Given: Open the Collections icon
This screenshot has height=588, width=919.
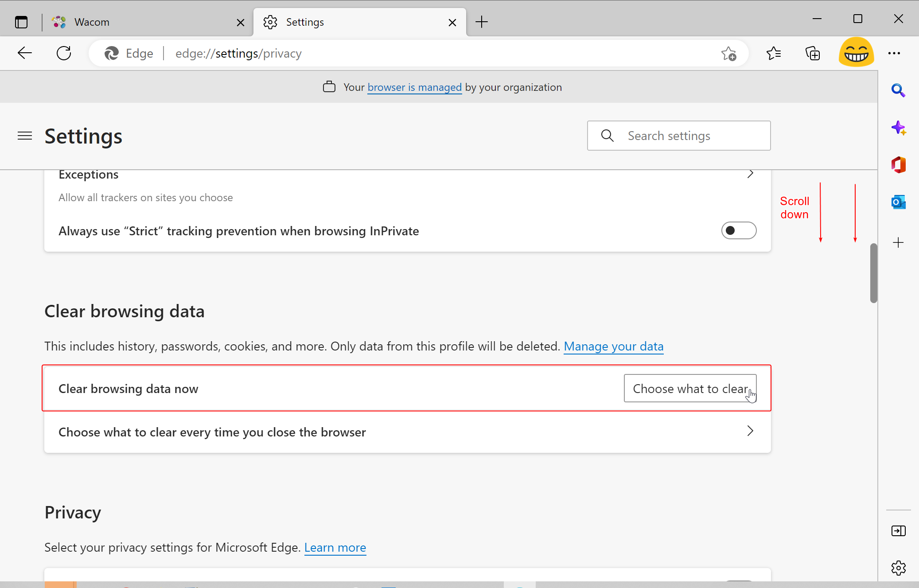Looking at the screenshot, I should tap(812, 54).
